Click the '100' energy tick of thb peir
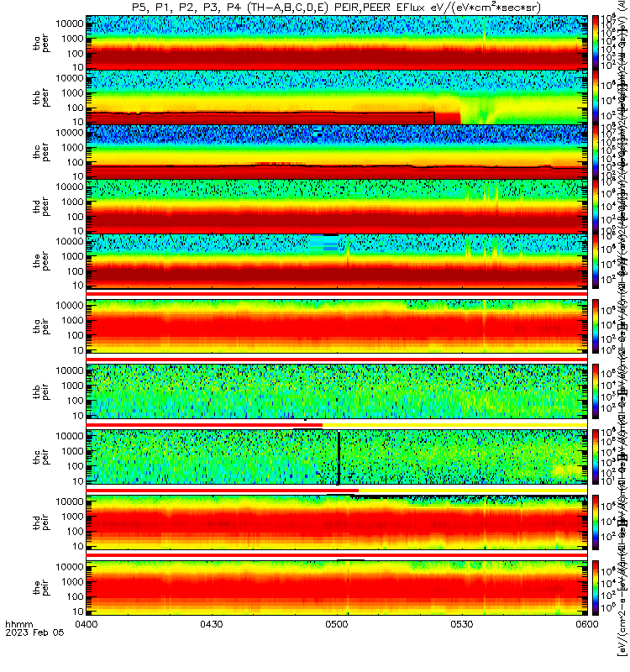 tap(75, 401)
